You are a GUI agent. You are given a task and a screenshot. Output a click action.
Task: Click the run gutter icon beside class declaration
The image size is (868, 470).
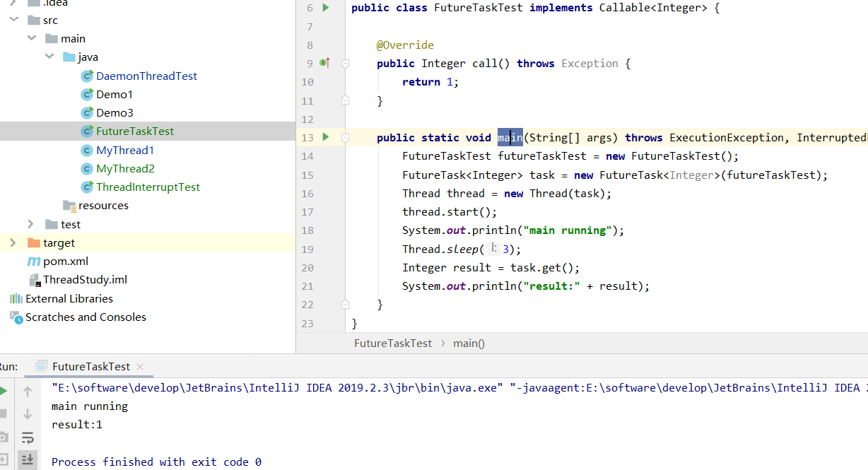[326, 8]
